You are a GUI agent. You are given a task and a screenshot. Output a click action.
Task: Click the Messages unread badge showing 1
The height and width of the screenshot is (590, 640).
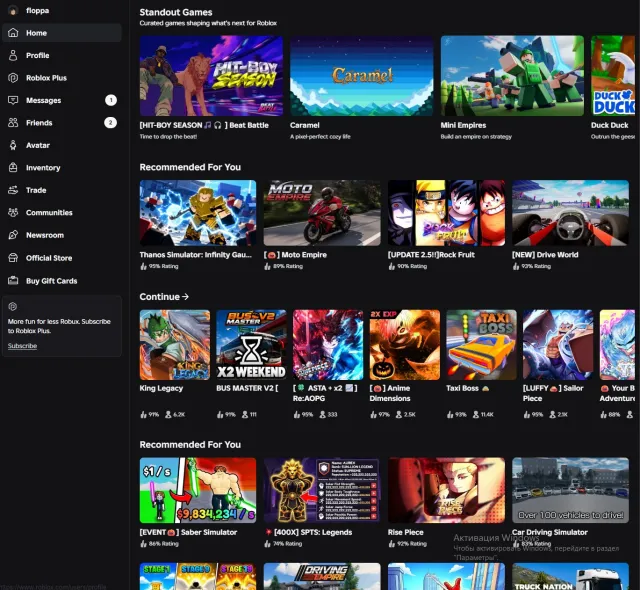pos(111,100)
